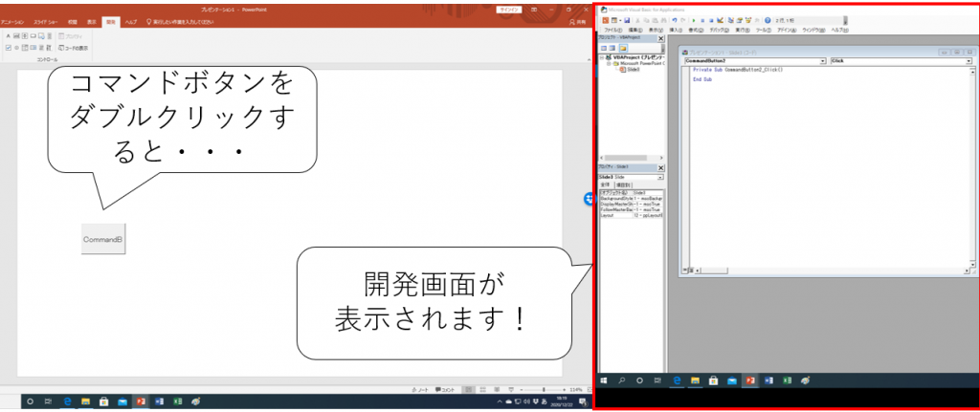Switch to the スライドショー tab in PowerPoint
This screenshot has width=980, height=412.
pyautogui.click(x=46, y=21)
